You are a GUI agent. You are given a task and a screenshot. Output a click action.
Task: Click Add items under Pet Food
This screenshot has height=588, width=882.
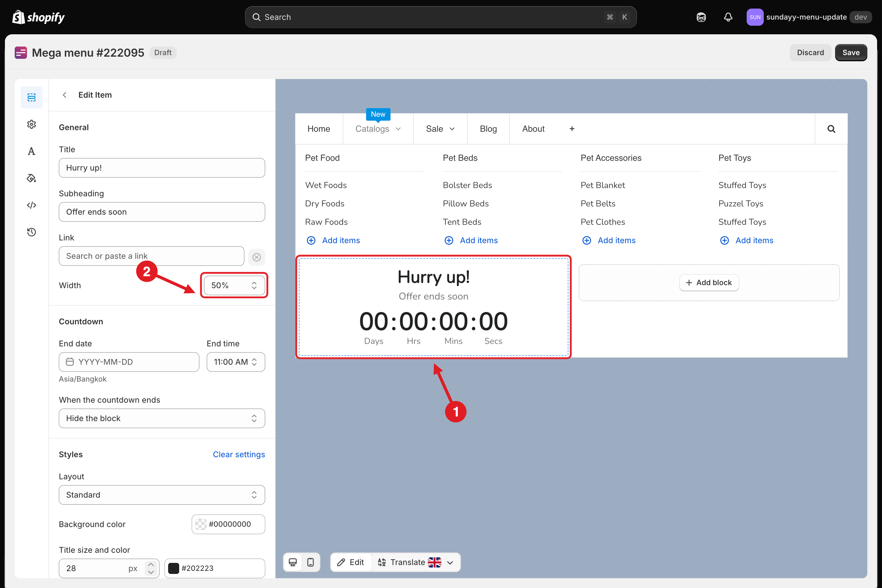[x=334, y=240]
